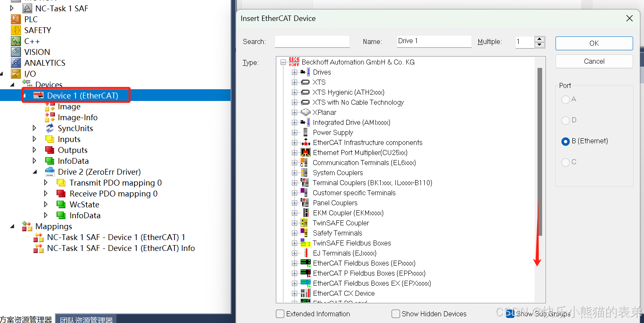
Task: Select EtherCAT Fieldbus Boxes (EPxxxx) entry
Action: pos(364,263)
